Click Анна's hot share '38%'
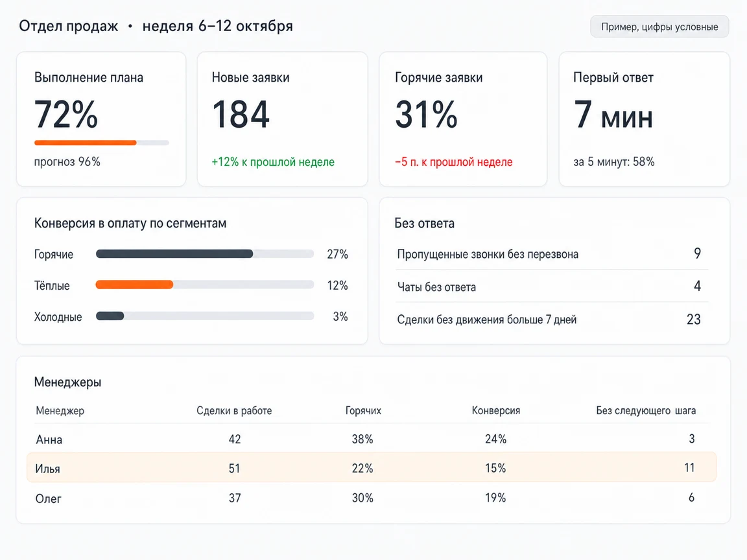Image resolution: width=747 pixels, height=560 pixels. coord(362,439)
